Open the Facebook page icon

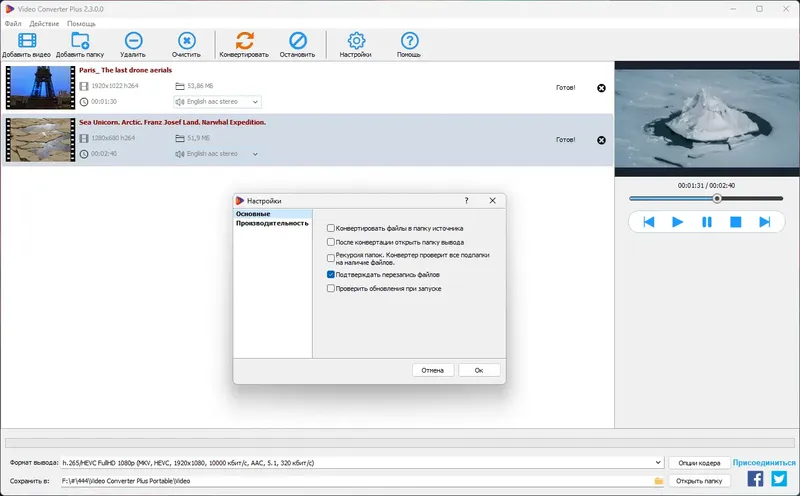coord(755,479)
